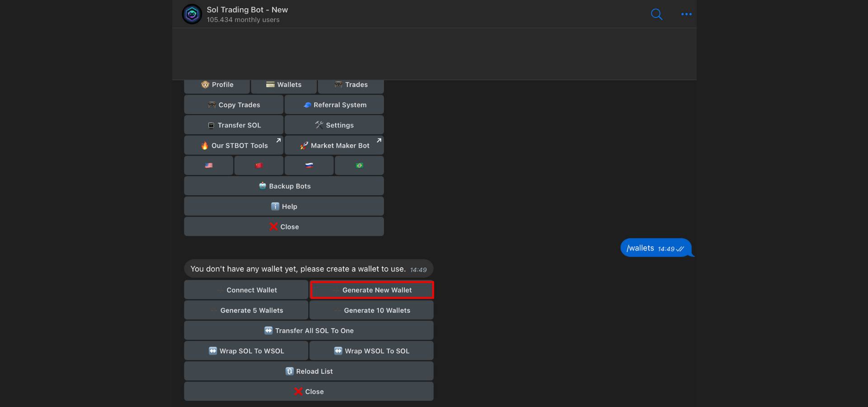Select the US flag language button
Image resolution: width=868 pixels, height=407 pixels.
[209, 166]
